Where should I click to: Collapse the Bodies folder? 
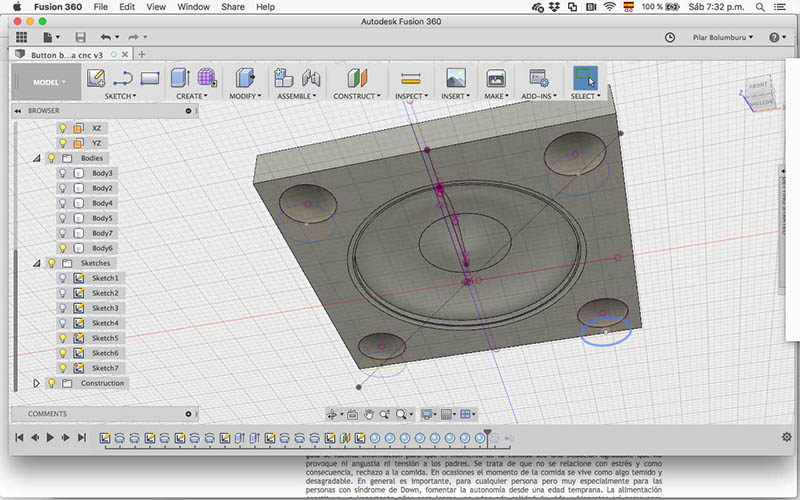click(x=37, y=159)
